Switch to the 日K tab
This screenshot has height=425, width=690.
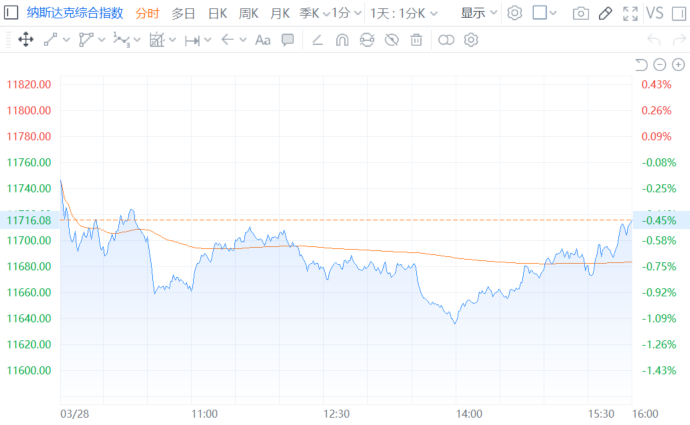point(217,14)
